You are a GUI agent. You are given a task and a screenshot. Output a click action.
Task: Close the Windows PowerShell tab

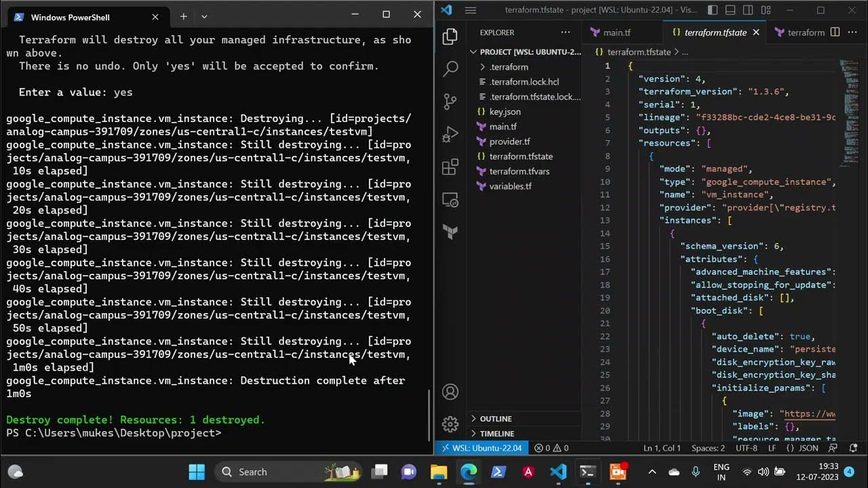(155, 17)
